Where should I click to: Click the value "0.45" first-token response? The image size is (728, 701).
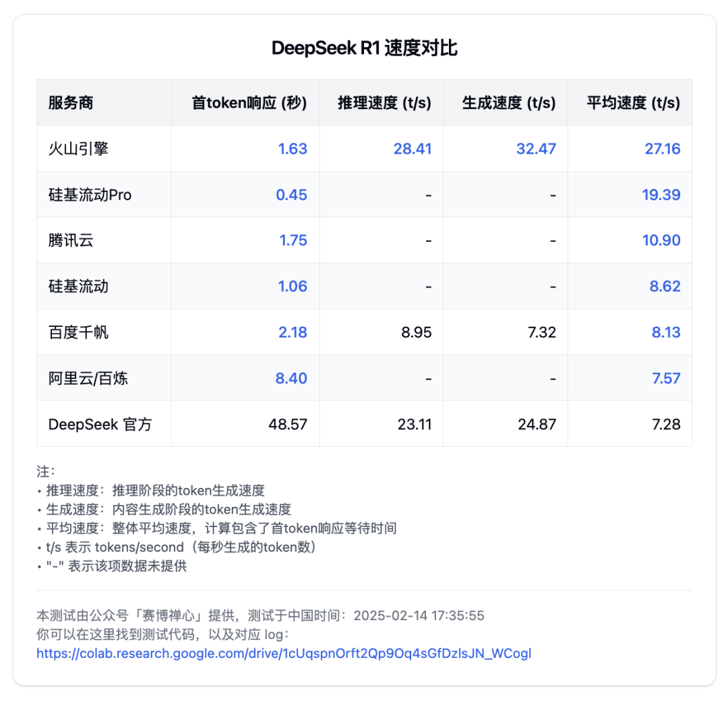[x=292, y=195]
